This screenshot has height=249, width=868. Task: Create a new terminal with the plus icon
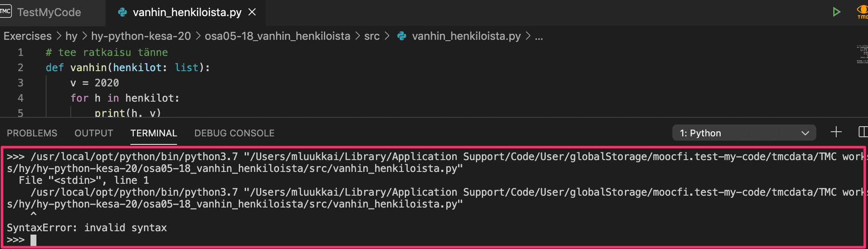click(836, 133)
